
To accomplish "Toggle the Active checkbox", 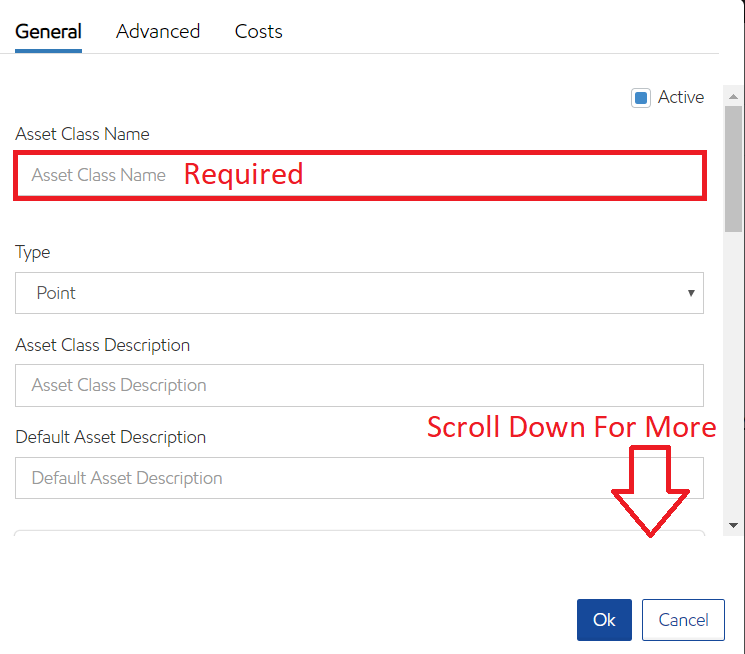I will tap(641, 98).
